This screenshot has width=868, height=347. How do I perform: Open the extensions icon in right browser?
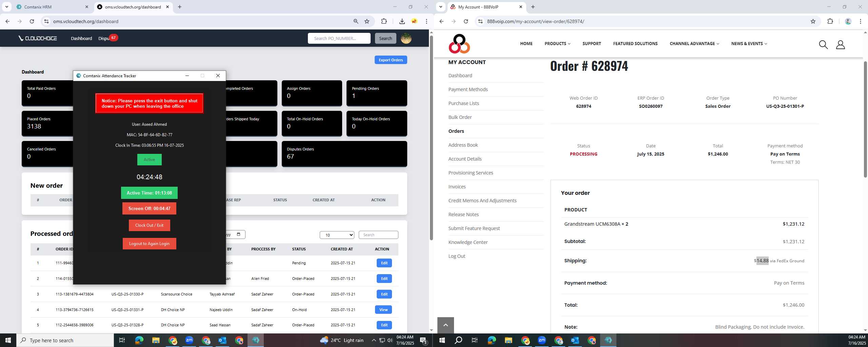pos(830,21)
